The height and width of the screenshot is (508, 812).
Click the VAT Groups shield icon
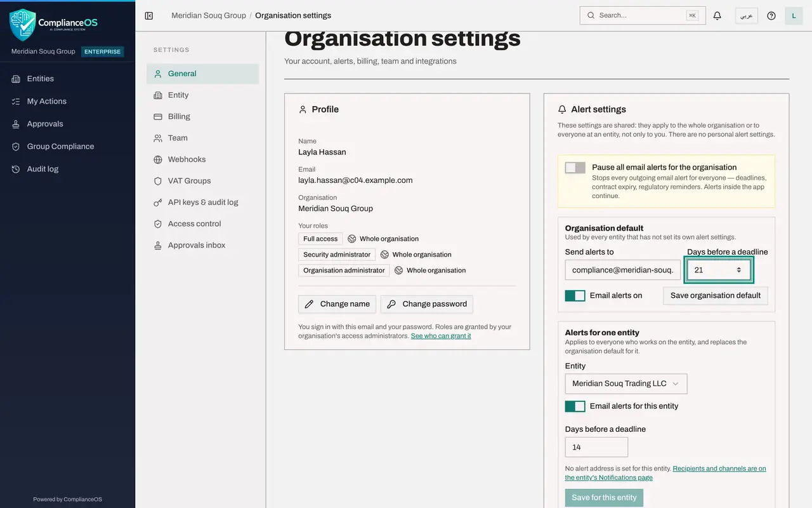pos(158,181)
